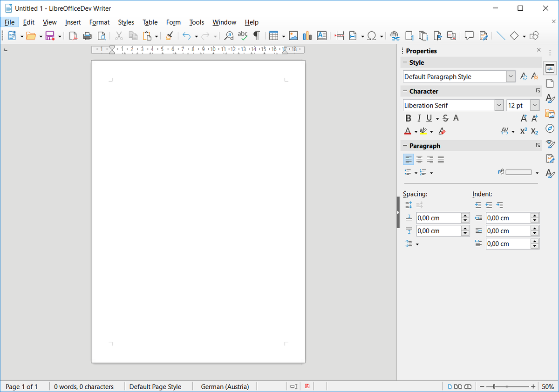Click the Undo arrow
The width and height of the screenshot is (559, 392).
pyautogui.click(x=186, y=36)
